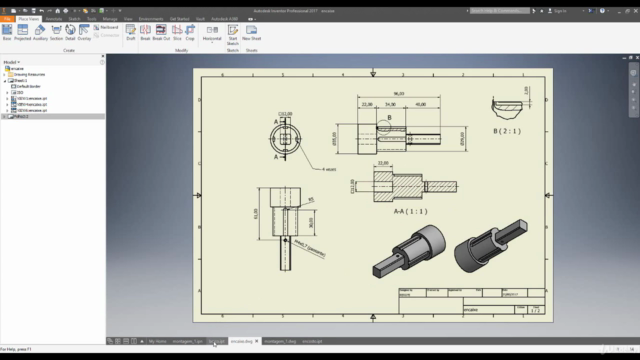
Task: Expand the VIEW4:encaixe.ipt node
Action: click(x=7, y=104)
